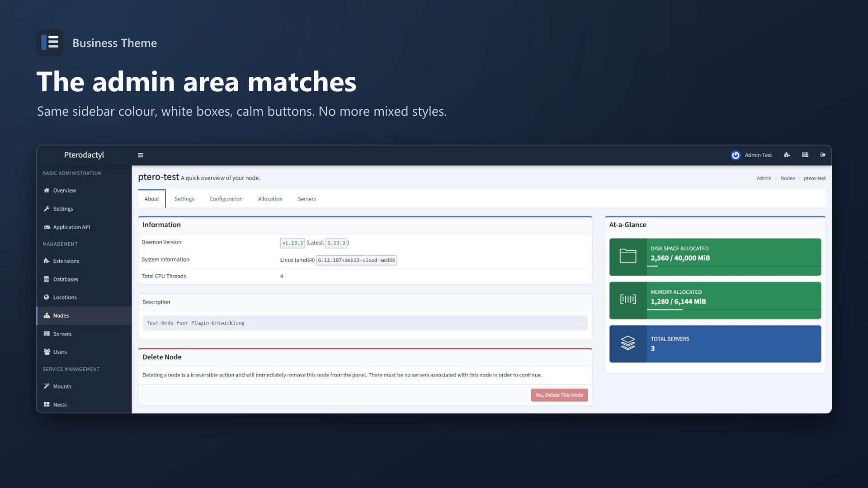Viewport: 868px width, 488px height.
Task: Open the Databases icon in sidebar
Action: click(47, 279)
